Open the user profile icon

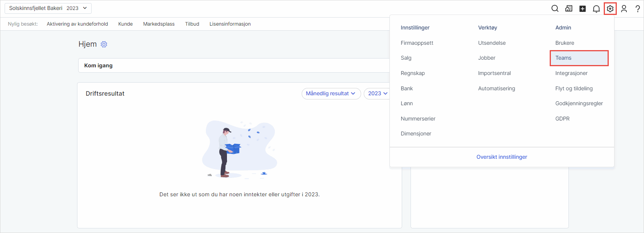point(624,8)
